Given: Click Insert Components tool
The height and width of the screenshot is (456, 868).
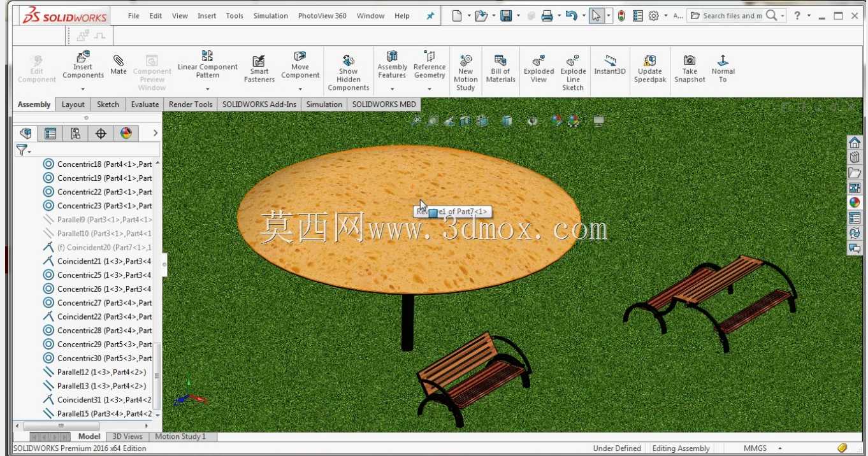Looking at the screenshot, I should click(83, 65).
